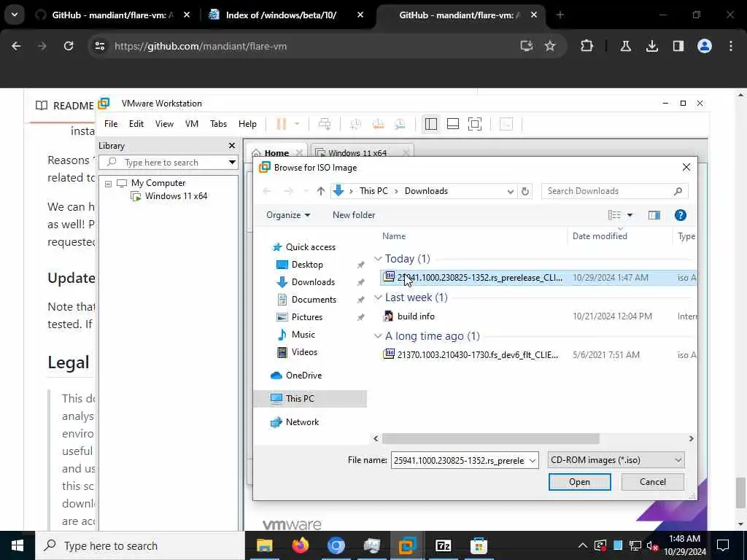Open the blue help question-mark icon

coord(681,215)
